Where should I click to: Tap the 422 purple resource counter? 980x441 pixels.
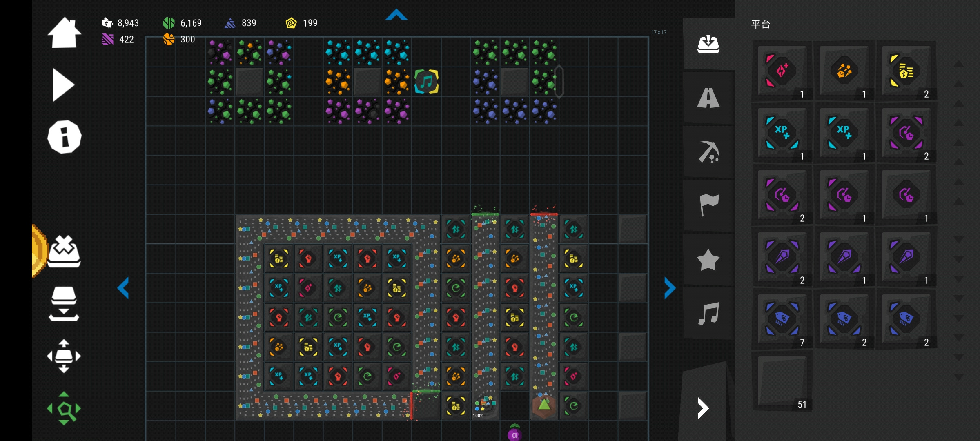point(118,39)
